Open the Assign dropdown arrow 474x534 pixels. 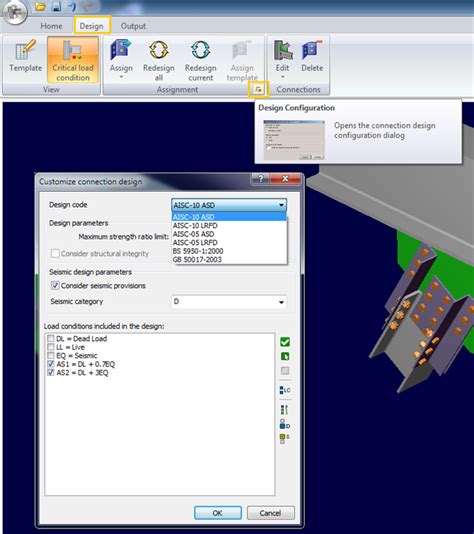[x=121, y=77]
